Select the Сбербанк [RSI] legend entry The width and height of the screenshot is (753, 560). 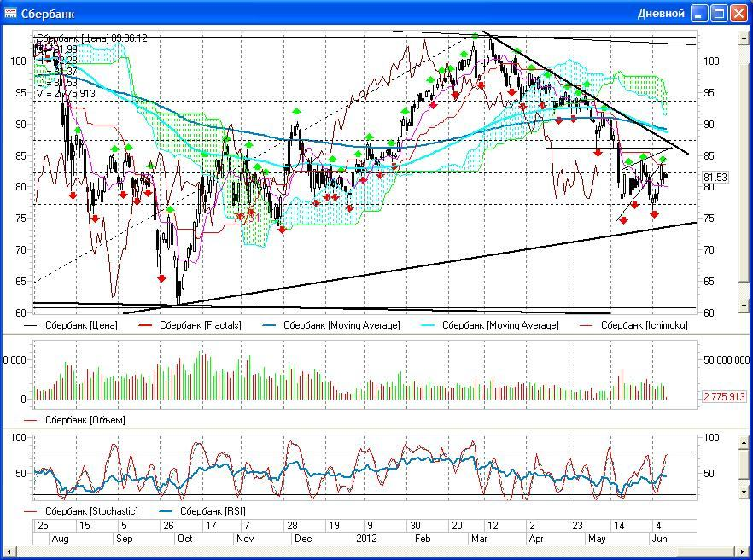point(213,511)
